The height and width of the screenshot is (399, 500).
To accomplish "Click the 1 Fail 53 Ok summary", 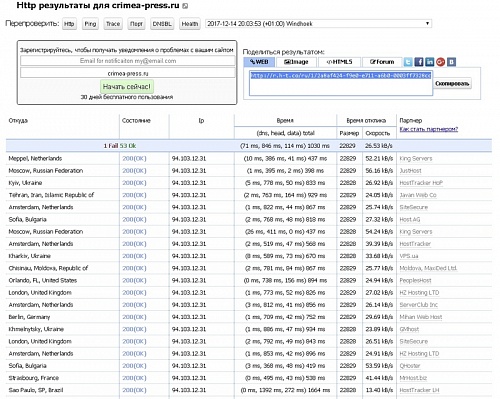I will [x=120, y=146].
